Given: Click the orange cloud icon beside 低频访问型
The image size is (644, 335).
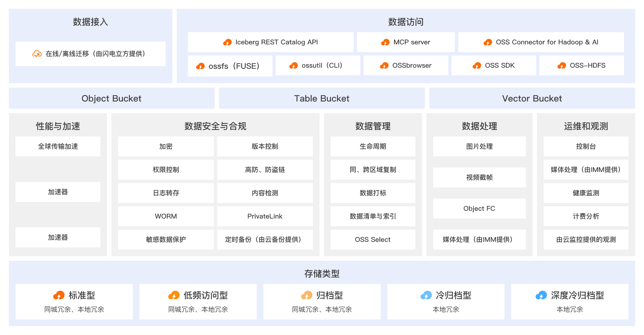Looking at the screenshot, I should pos(174,295).
